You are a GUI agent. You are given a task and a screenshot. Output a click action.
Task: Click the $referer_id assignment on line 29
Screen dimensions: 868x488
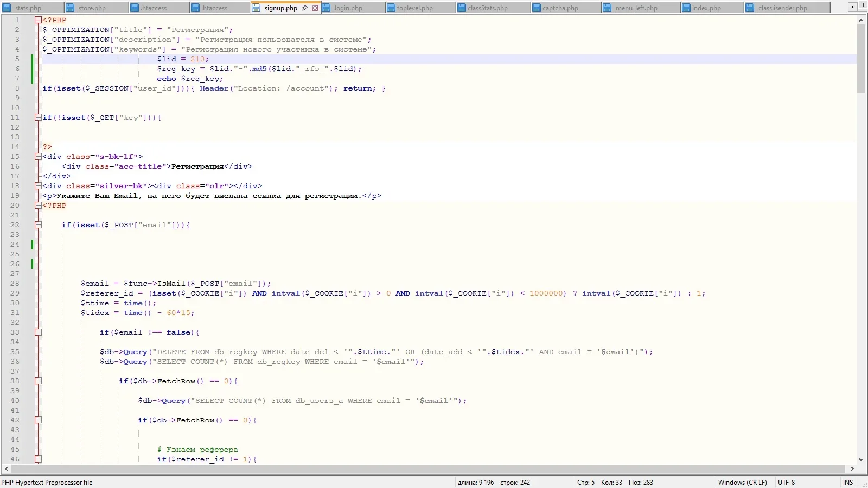(393, 293)
